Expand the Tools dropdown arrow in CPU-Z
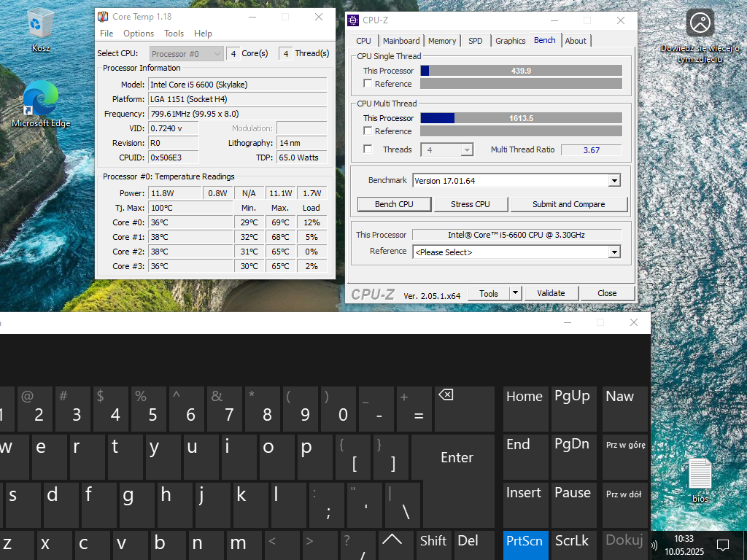Image resolution: width=747 pixels, height=560 pixels. click(515, 293)
